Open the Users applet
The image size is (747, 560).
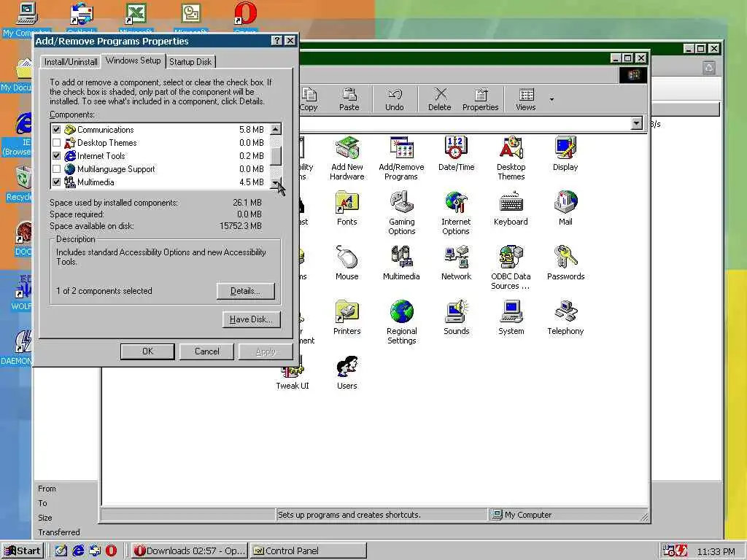point(347,373)
